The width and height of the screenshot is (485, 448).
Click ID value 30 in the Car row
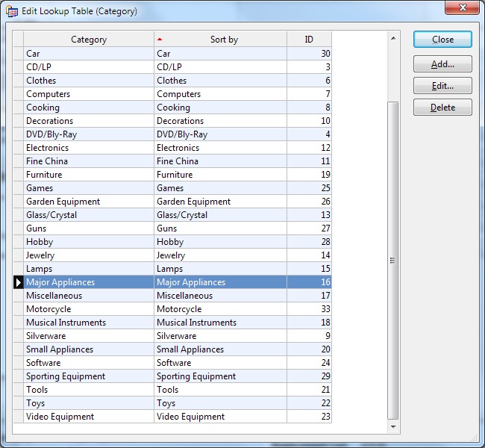309,54
